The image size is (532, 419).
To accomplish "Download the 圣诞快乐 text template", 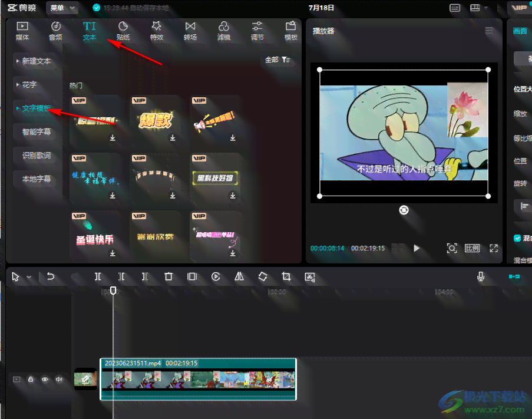I will [x=113, y=253].
